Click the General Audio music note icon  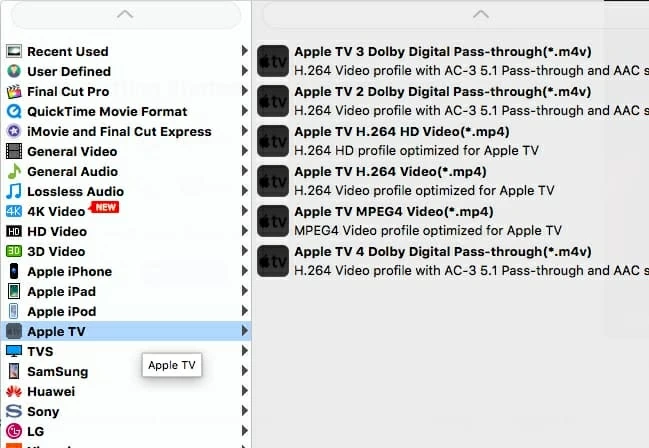[x=14, y=171]
